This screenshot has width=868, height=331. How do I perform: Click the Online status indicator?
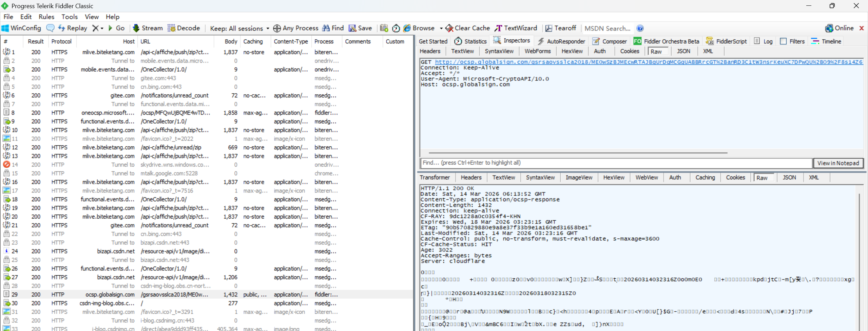click(840, 28)
